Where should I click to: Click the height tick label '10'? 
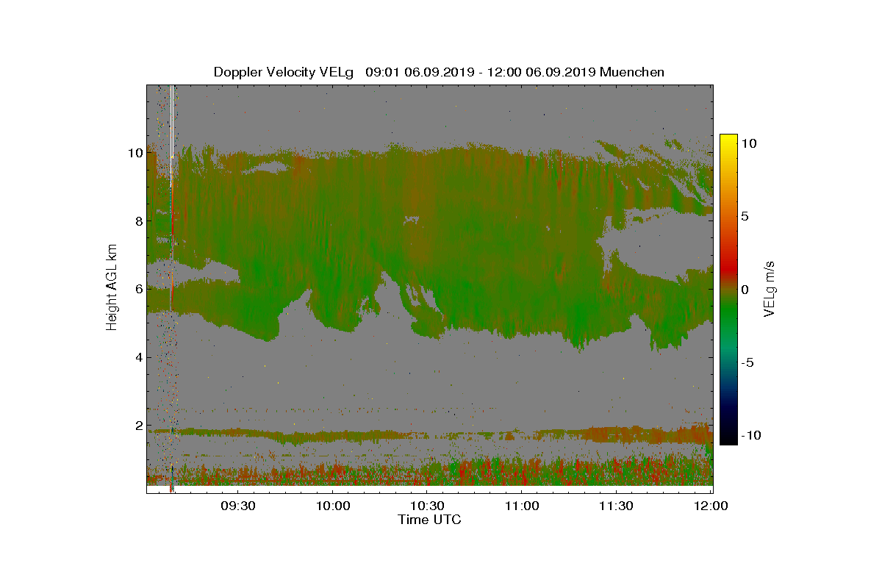click(x=135, y=153)
